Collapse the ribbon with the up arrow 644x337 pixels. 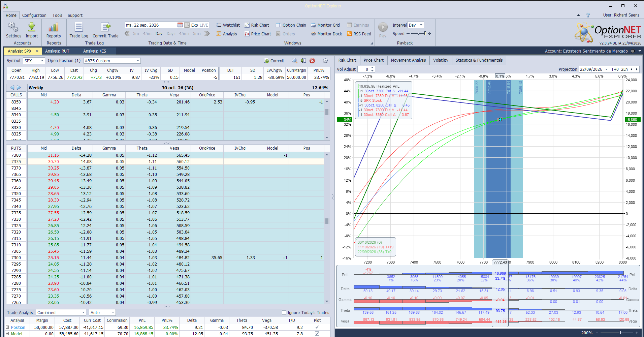[578, 15]
